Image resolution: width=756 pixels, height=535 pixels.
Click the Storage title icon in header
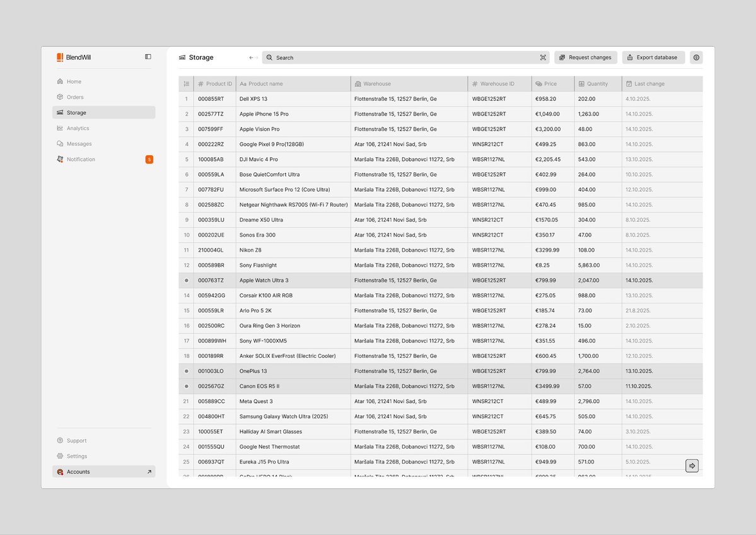[182, 57]
